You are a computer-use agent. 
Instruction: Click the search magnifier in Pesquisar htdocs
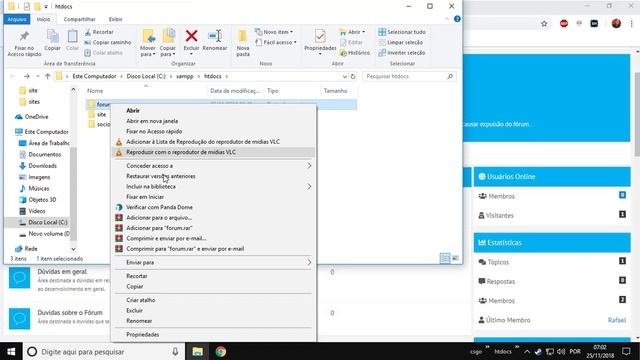click(x=450, y=76)
